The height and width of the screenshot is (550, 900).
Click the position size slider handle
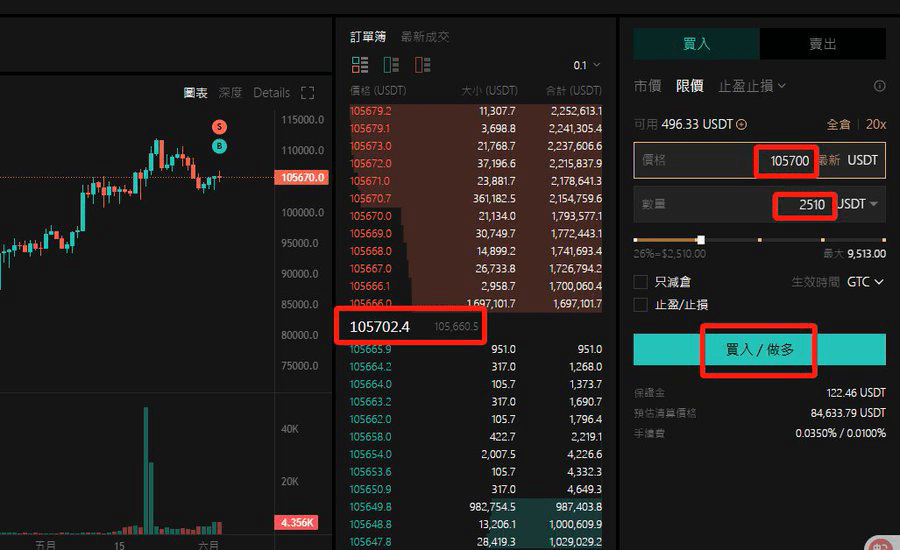pos(701,240)
